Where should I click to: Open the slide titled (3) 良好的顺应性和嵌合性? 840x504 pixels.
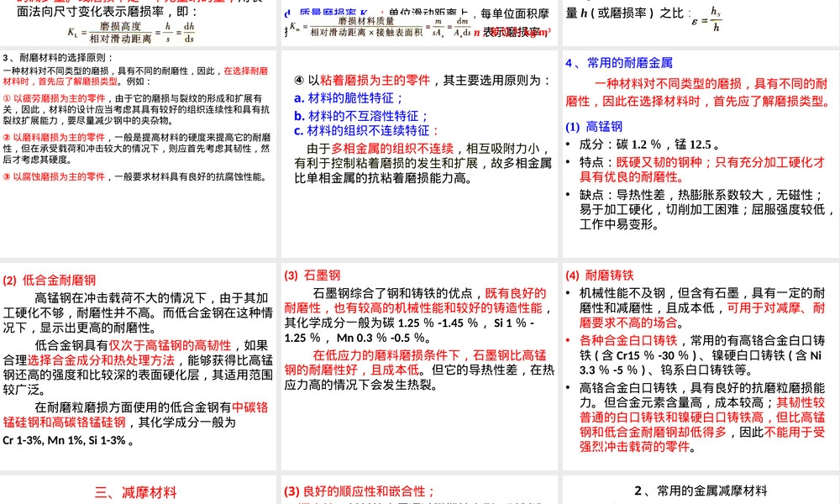419,490
